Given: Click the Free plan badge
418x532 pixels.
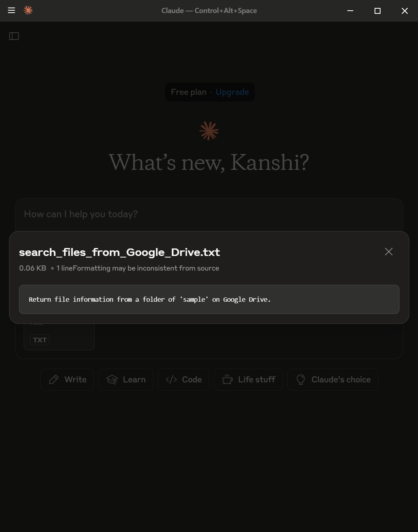Looking at the screenshot, I should coord(188,92).
